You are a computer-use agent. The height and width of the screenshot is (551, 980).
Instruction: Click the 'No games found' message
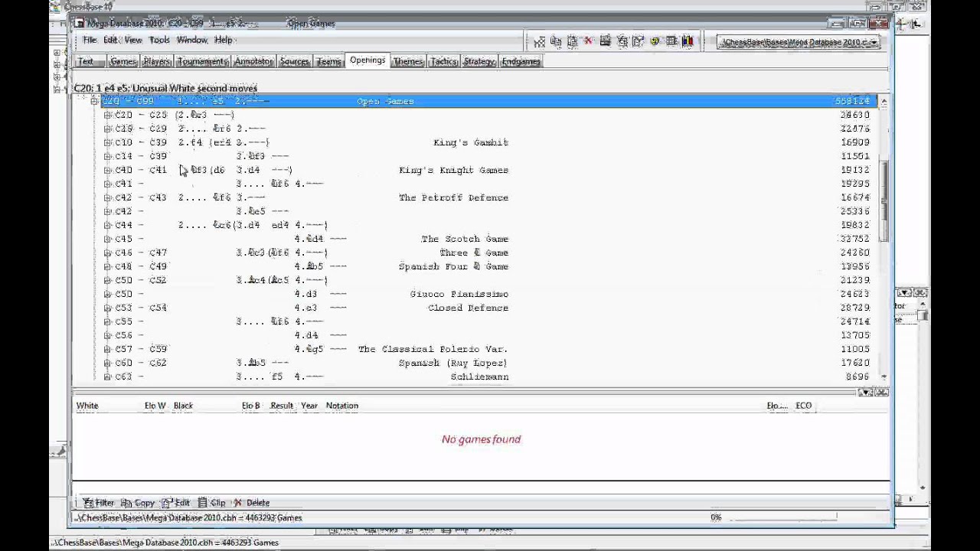(x=481, y=439)
